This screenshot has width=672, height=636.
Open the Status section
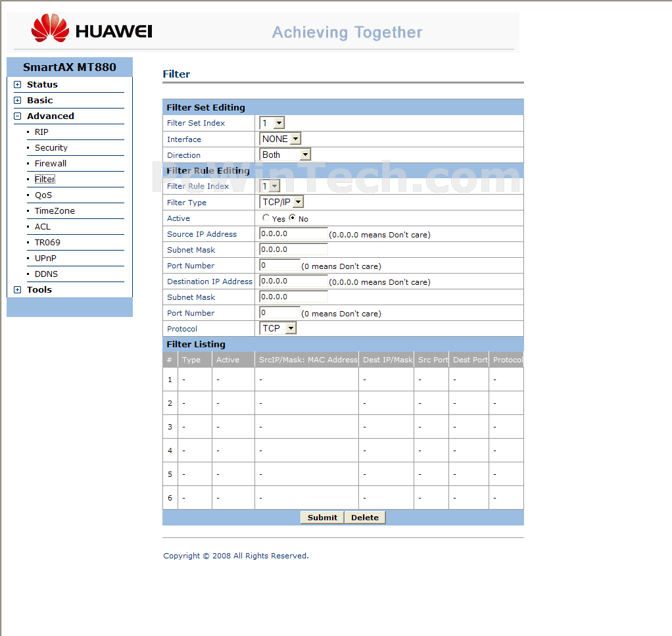42,84
